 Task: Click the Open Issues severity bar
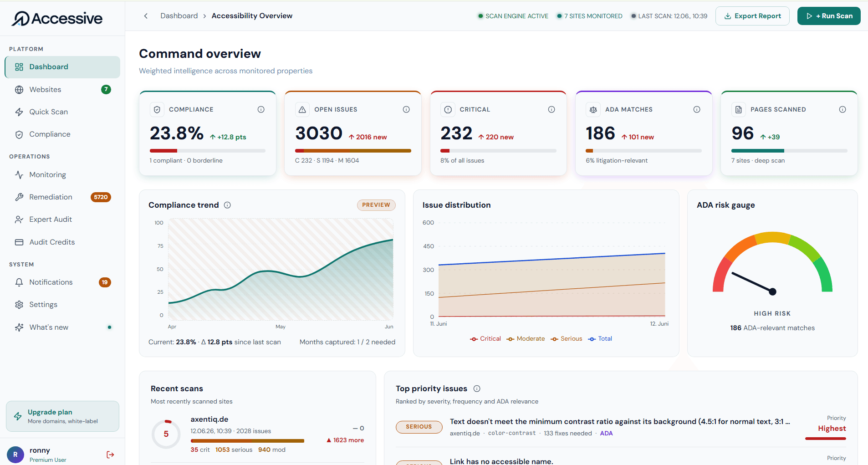tap(353, 151)
